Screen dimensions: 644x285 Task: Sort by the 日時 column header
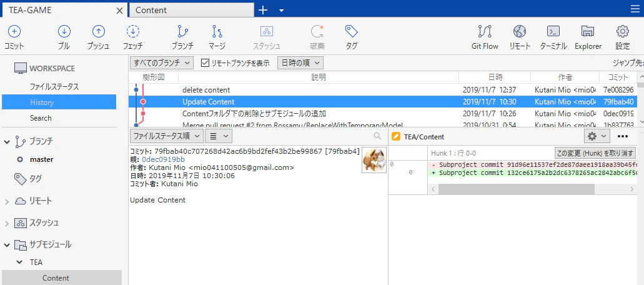coord(495,77)
